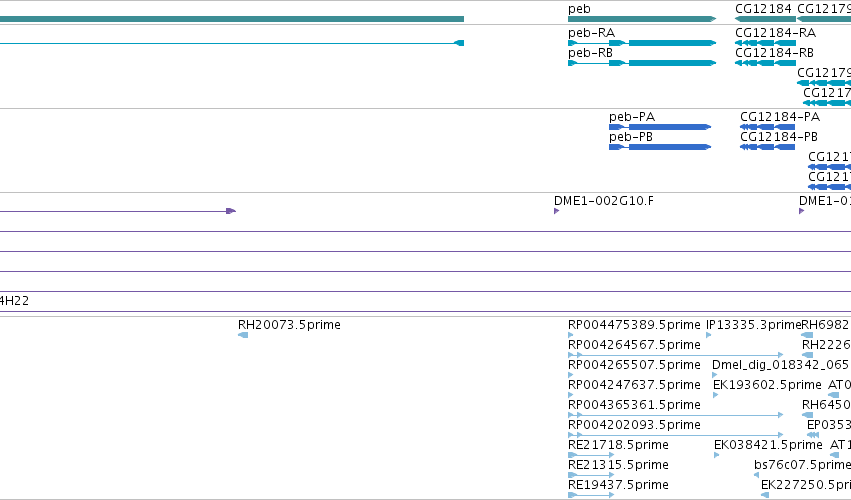Screen dimensions: 851x500
Task: Select the RH20073.5prime EST label
Action: click(289, 325)
